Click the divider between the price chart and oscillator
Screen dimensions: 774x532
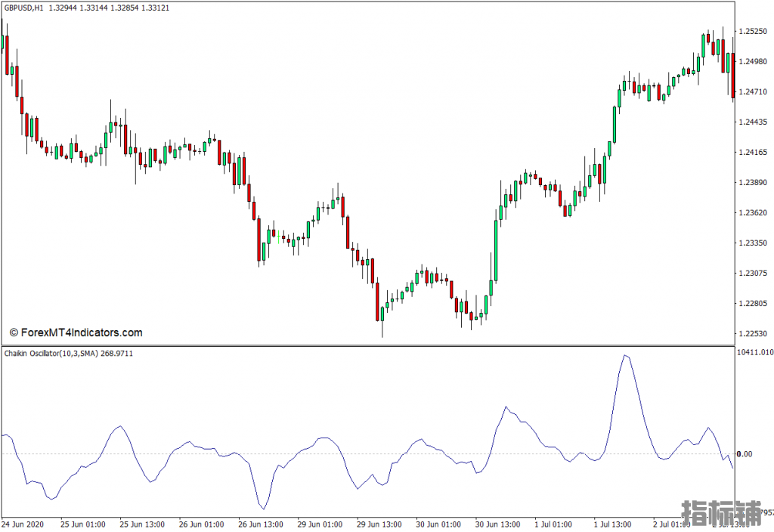coord(367,346)
